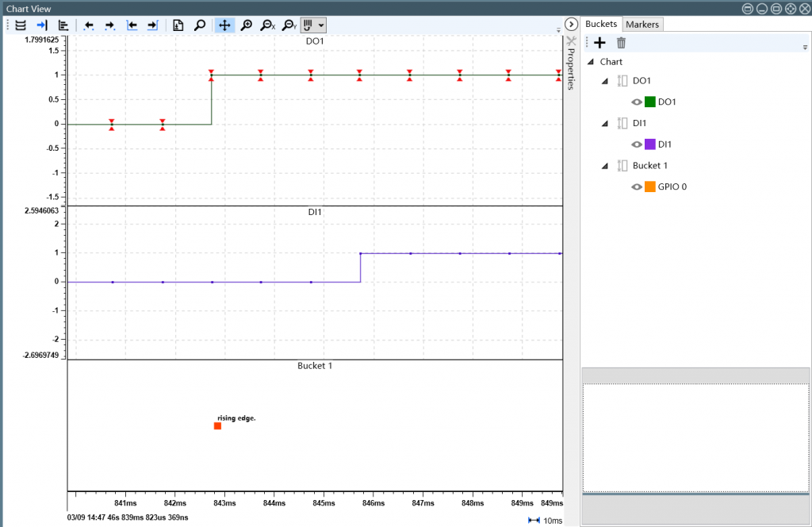The height and width of the screenshot is (527, 812).
Task: Select the pan/move crosshair tool
Action: coord(224,25)
